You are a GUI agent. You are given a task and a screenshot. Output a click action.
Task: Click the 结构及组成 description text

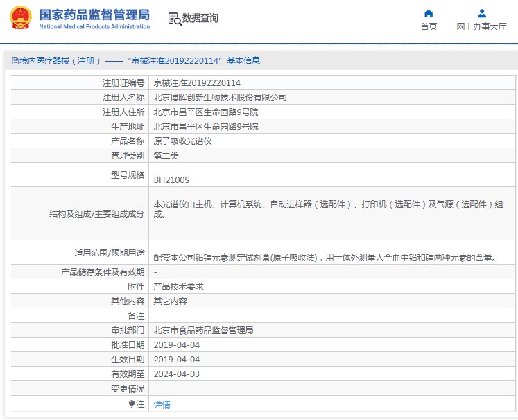(329, 209)
